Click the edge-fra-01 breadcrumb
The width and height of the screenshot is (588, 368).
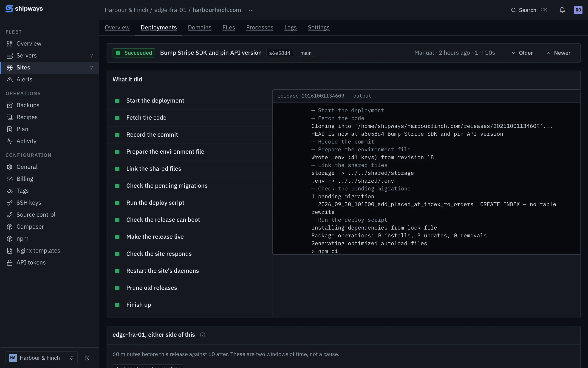click(170, 10)
